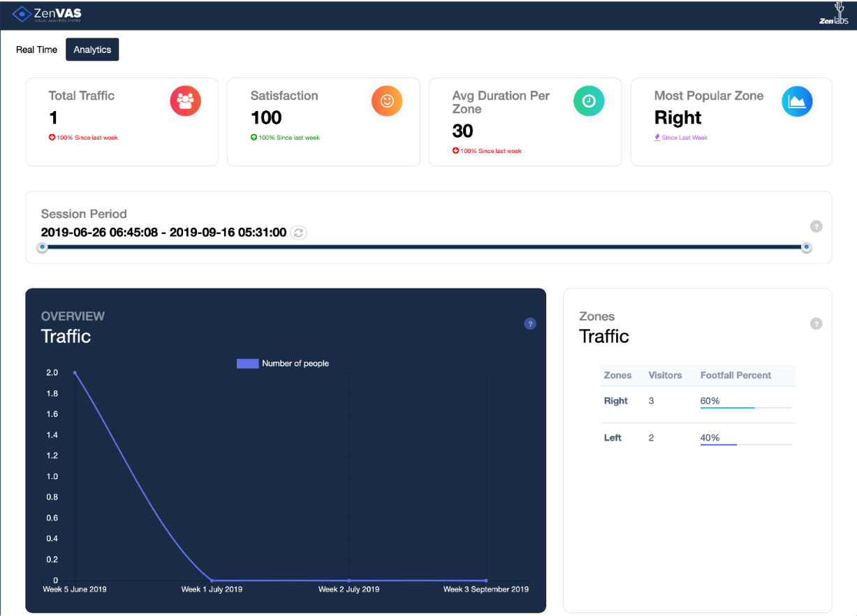The height and width of the screenshot is (616, 857).
Task: Click the purple icon beside Since Last Week
Action: [657, 138]
